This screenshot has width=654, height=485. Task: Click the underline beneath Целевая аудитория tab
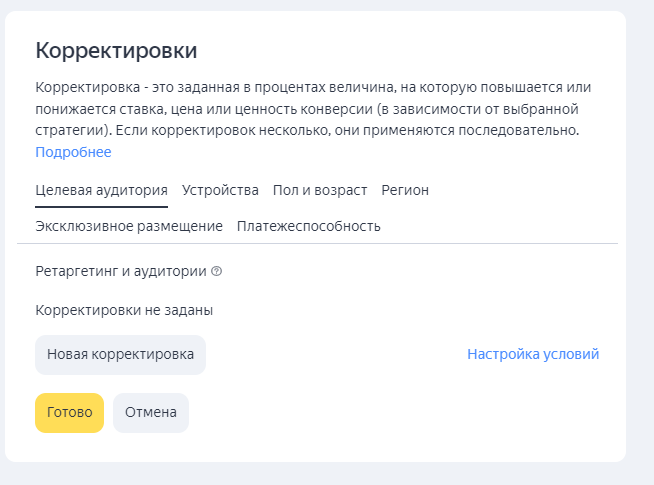pos(101,206)
